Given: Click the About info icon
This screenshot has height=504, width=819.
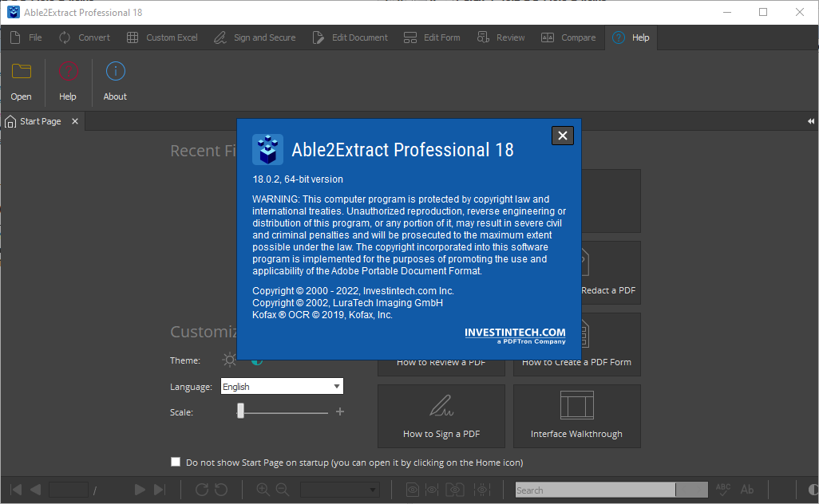Looking at the screenshot, I should coord(116,72).
